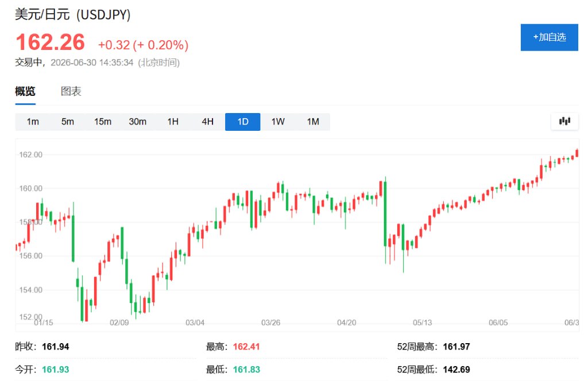
Task: Select the 15m interval
Action: pyautogui.click(x=103, y=122)
